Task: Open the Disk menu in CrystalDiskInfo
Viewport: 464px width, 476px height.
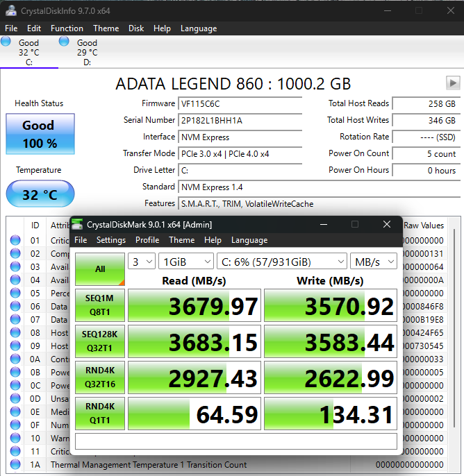Action: pyautogui.click(x=136, y=28)
